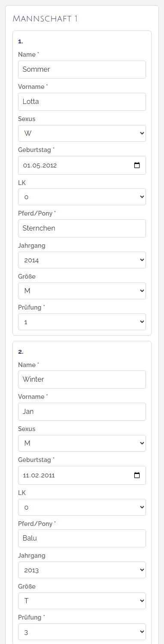Open Jahrgang dropdown showing 2013
The height and width of the screenshot is (644, 164).
pos(82,570)
